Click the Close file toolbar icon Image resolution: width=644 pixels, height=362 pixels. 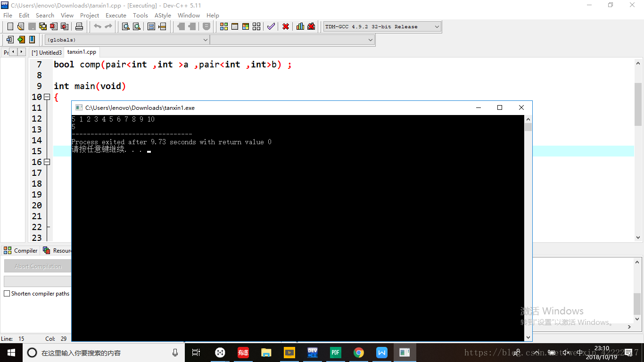[53, 26]
